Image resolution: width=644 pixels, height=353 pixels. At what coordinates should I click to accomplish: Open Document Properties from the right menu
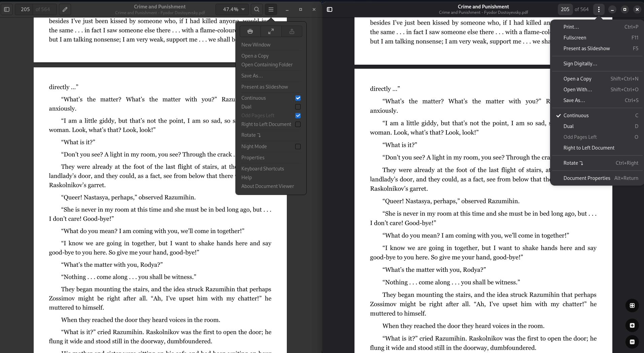coord(587,178)
